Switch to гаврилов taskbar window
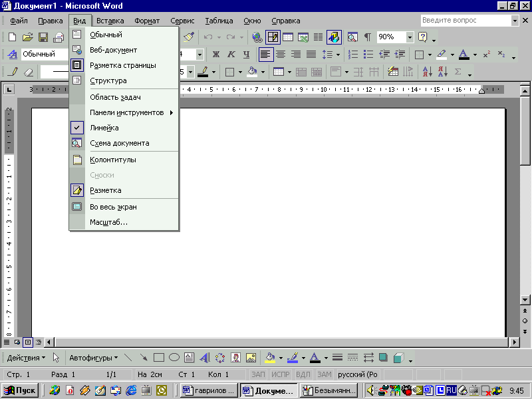This screenshot has width=532, height=399. [209, 390]
